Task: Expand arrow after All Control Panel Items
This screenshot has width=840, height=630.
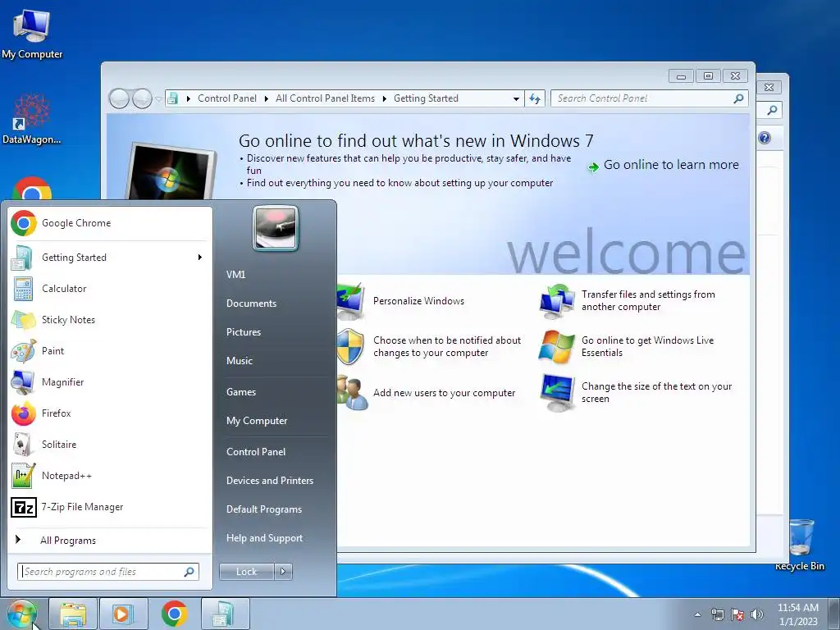Action: (x=385, y=98)
